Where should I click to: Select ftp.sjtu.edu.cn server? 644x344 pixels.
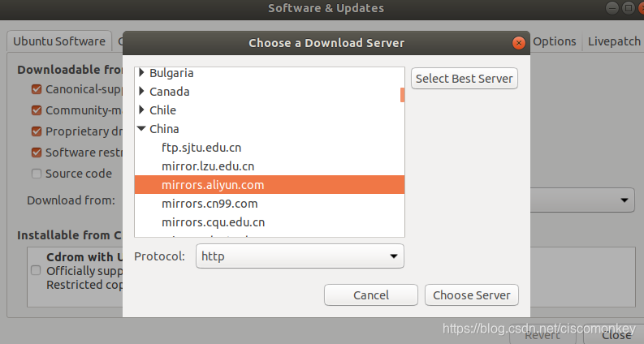270,148
